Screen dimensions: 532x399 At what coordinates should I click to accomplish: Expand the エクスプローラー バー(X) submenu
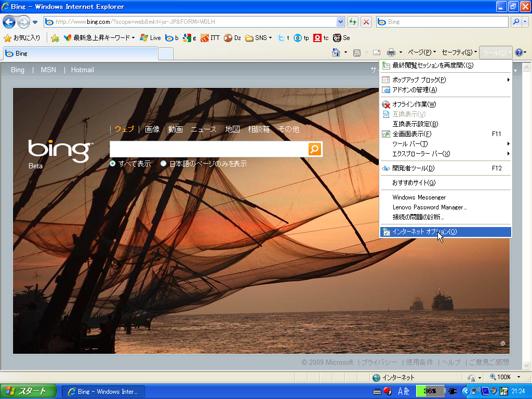[x=445, y=154]
